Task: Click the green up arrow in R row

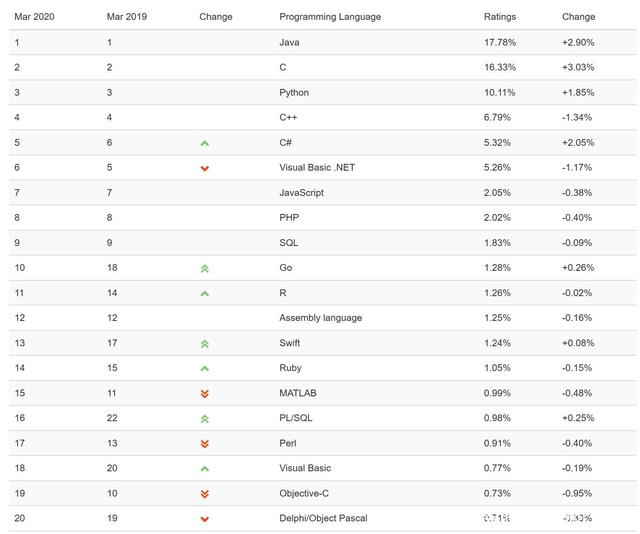Action: coord(205,294)
